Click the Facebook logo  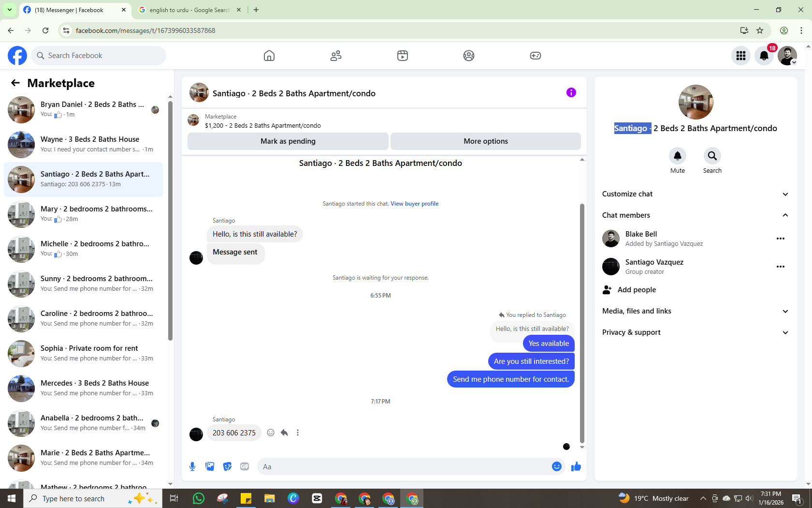tap(17, 56)
